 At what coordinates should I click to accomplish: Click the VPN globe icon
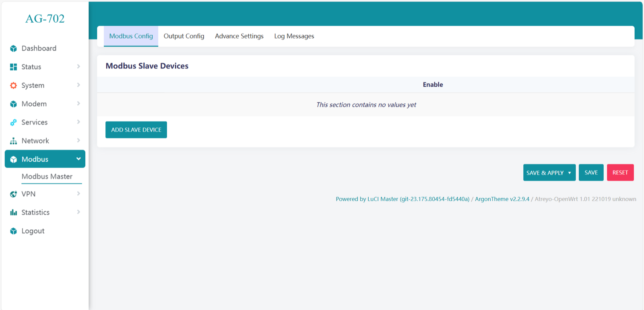[13, 194]
